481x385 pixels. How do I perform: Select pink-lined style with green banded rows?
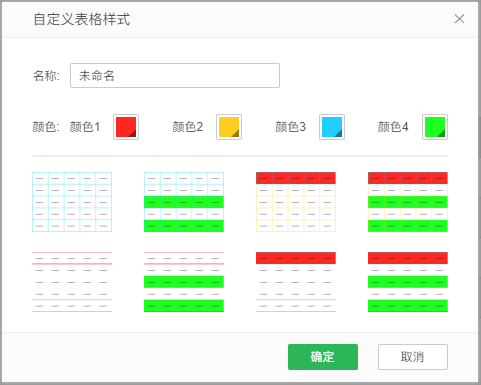click(184, 282)
